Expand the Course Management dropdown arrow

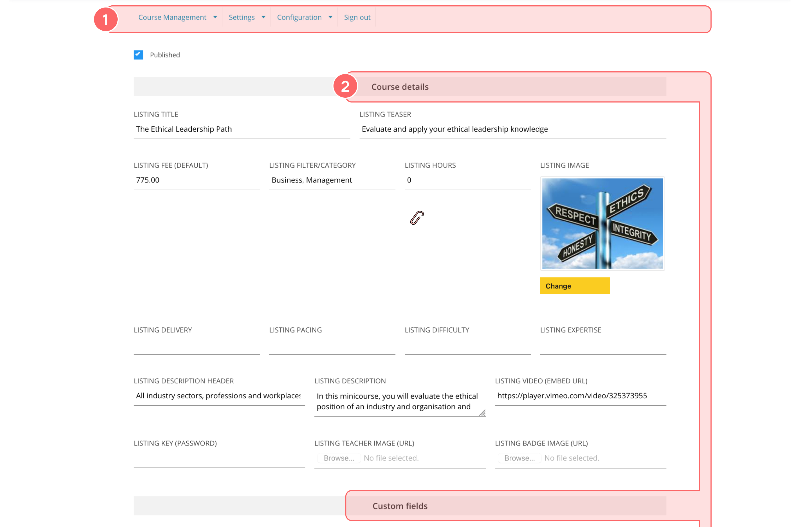[215, 17]
